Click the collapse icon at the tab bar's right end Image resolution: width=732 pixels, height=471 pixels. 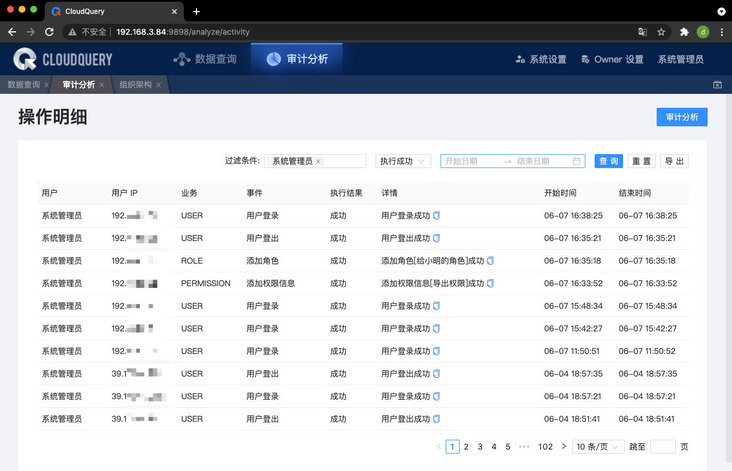pyautogui.click(x=717, y=85)
